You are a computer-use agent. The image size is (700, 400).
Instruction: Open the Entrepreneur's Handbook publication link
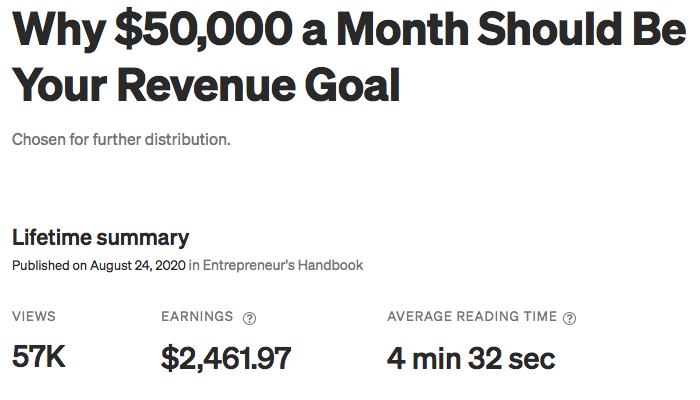tap(283, 265)
